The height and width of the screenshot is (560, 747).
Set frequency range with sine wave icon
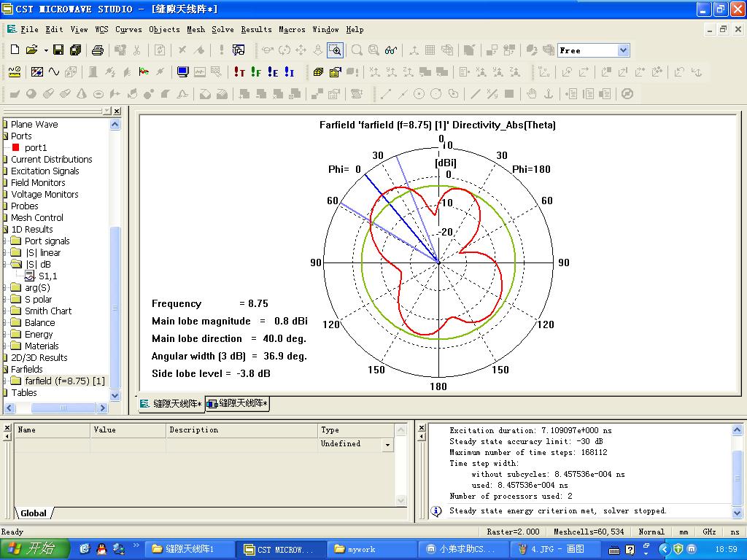pos(54,72)
